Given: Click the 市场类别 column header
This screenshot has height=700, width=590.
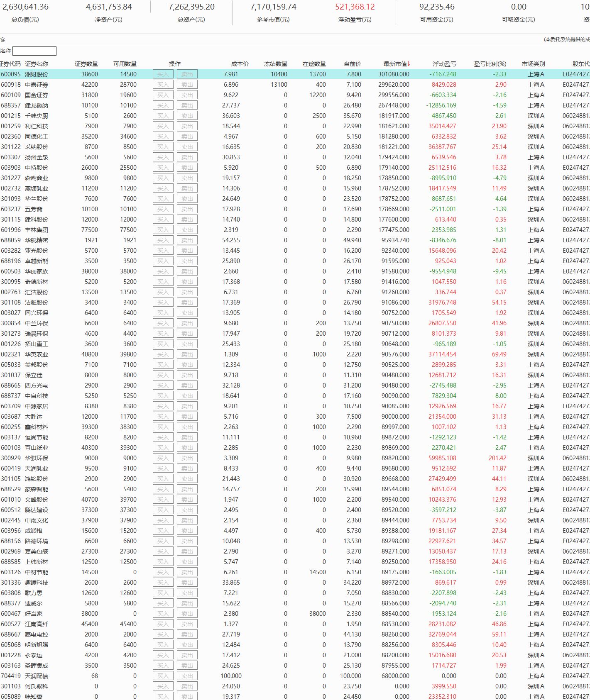Looking at the screenshot, I should point(534,64).
